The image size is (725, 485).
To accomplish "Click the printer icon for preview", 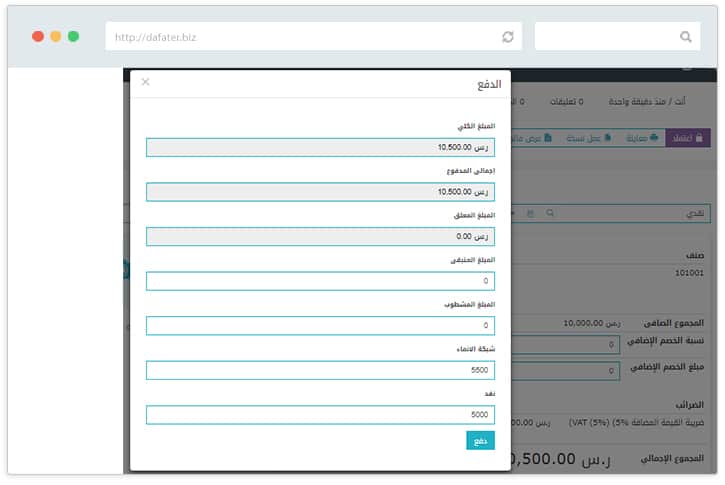I will click(654, 137).
